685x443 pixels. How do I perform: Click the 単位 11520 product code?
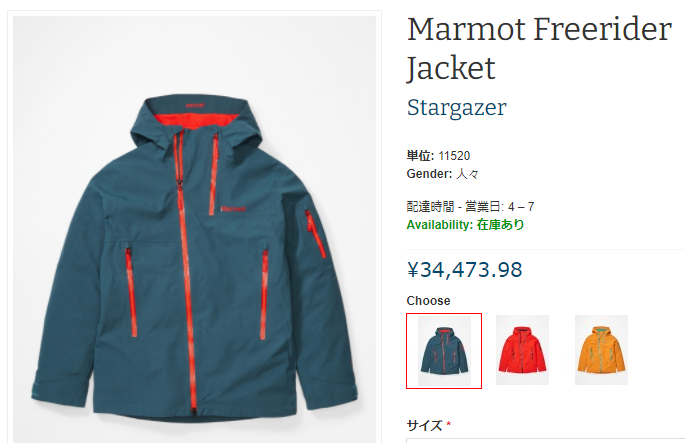(x=438, y=156)
